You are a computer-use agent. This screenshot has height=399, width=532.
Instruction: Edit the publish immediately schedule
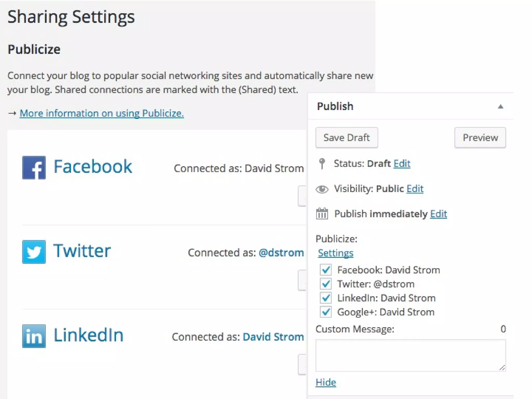(x=438, y=214)
